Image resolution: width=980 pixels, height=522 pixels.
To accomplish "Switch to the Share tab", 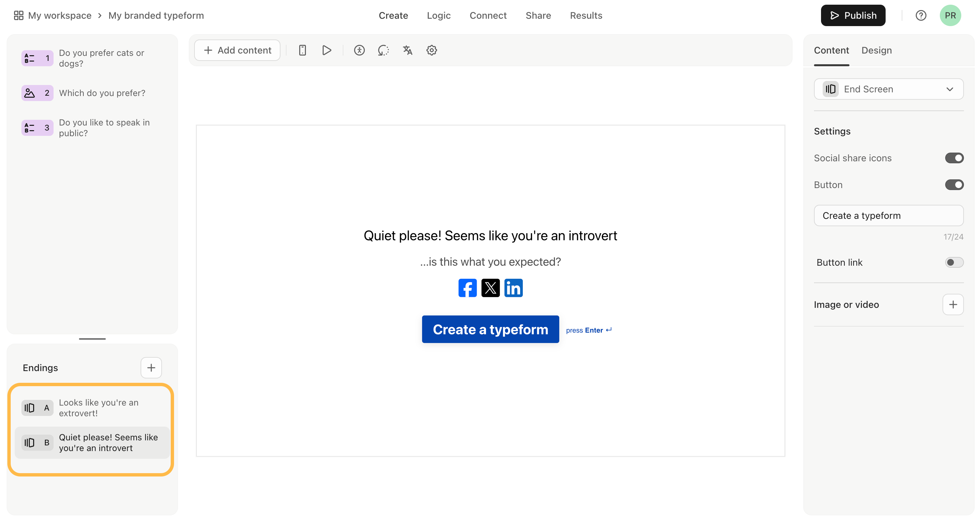I will [x=538, y=16].
